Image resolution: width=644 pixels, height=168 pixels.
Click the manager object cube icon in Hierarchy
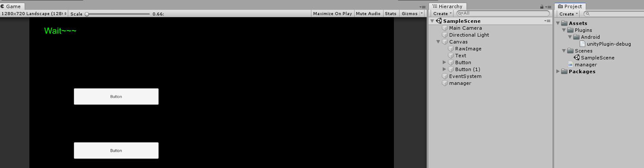[445, 83]
